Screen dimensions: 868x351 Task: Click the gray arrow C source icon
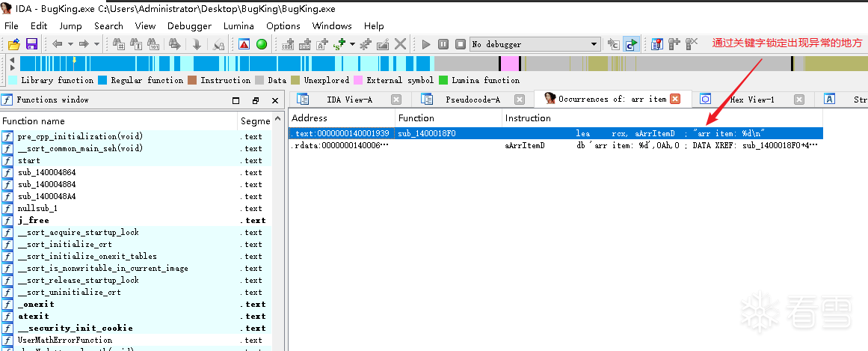pyautogui.click(x=613, y=44)
